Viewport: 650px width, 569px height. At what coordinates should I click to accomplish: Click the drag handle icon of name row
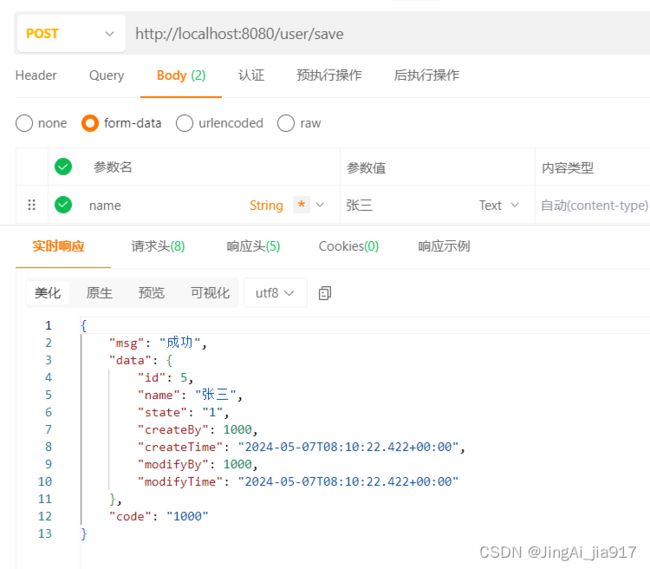[x=32, y=205]
